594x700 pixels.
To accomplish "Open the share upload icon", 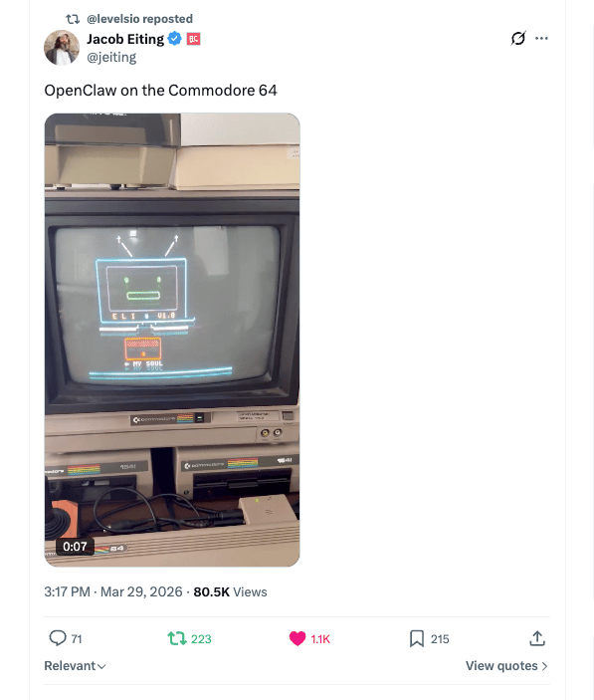I will [x=537, y=638].
